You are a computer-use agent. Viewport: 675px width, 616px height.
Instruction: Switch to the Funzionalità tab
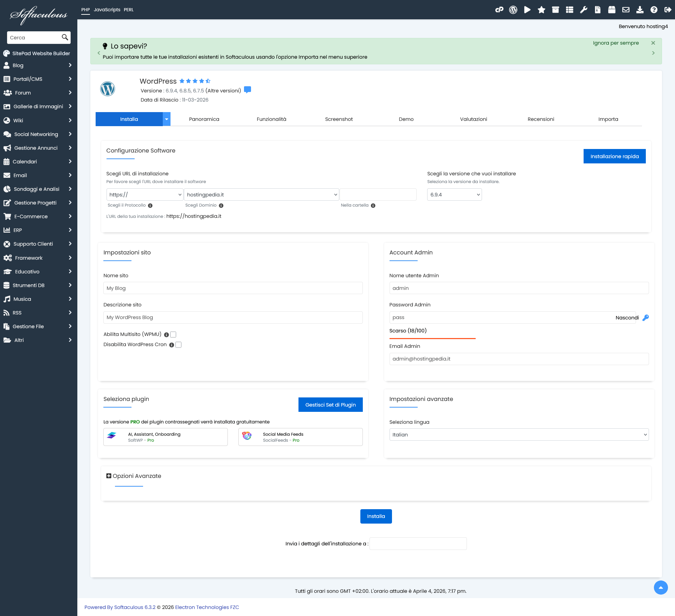tap(271, 119)
